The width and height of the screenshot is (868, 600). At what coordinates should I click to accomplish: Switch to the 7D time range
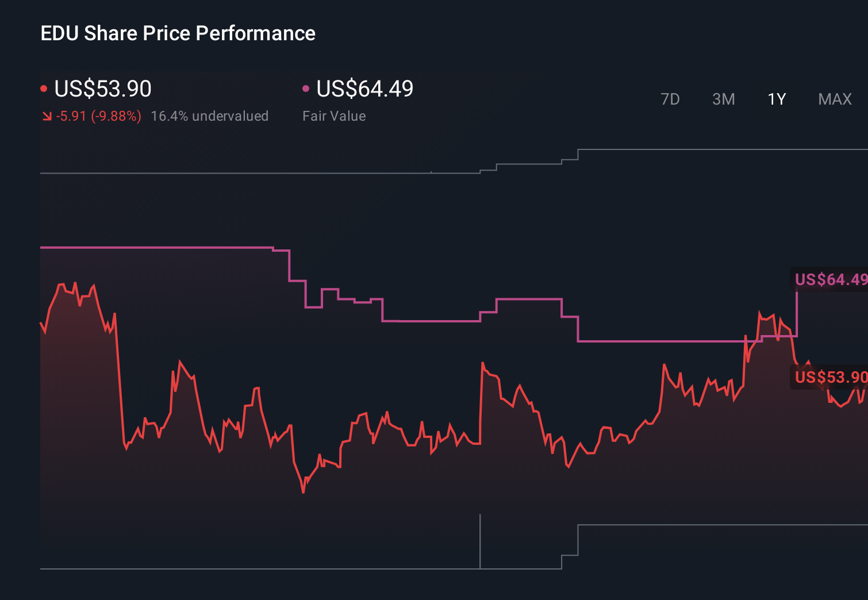coord(670,99)
